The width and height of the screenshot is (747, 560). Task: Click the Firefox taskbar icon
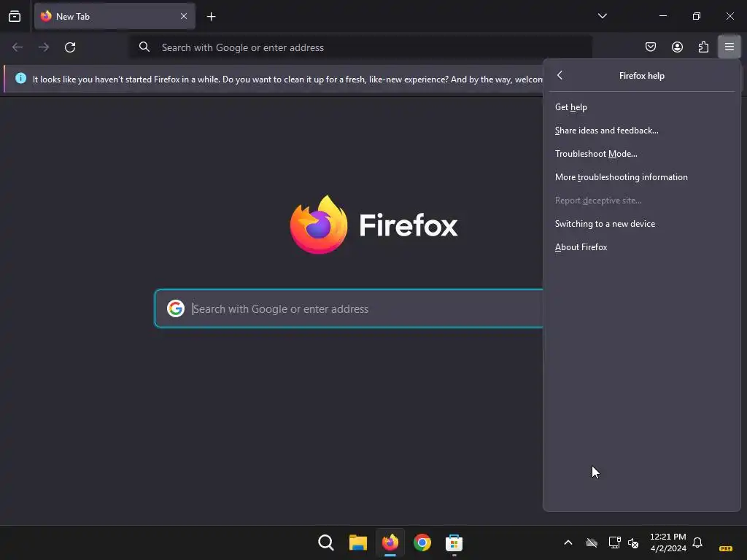[x=390, y=542]
